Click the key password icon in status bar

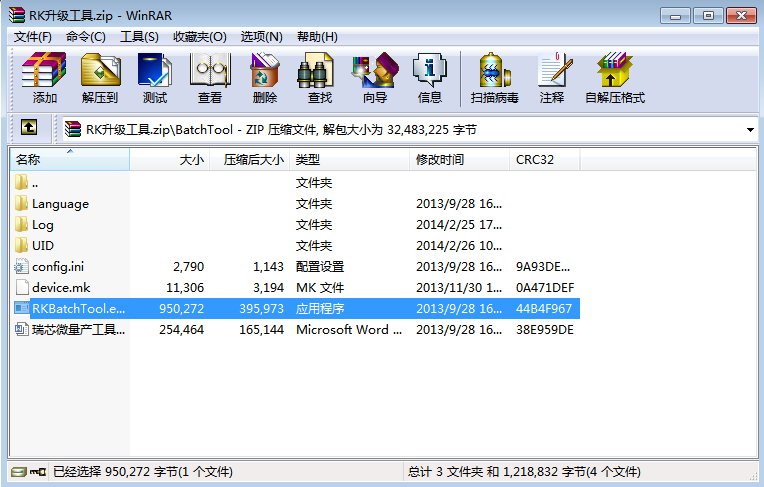pos(38,472)
